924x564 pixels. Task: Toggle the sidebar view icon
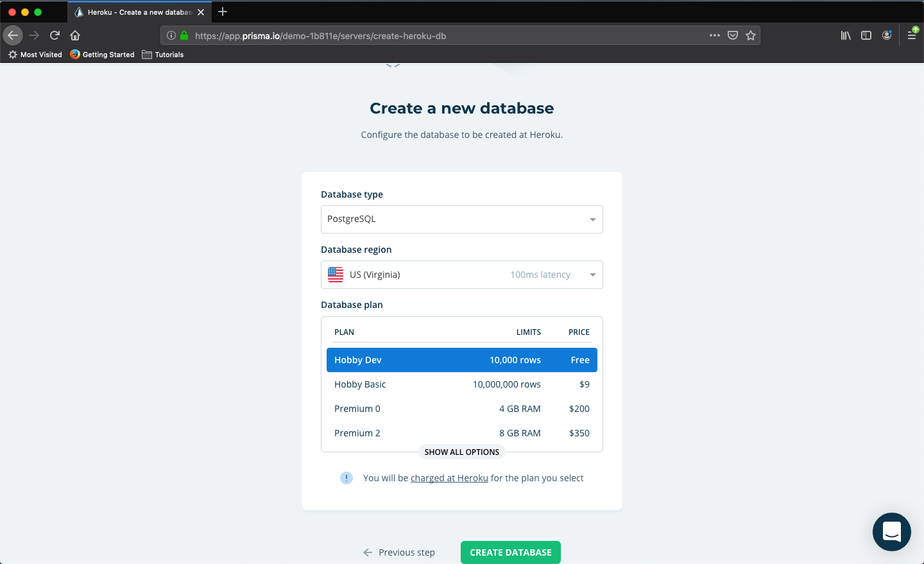(866, 35)
